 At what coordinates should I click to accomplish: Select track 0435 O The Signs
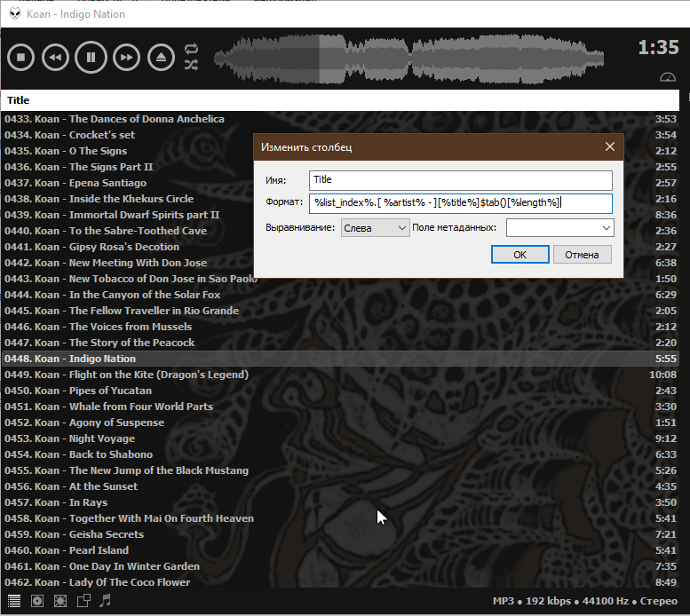[340, 151]
